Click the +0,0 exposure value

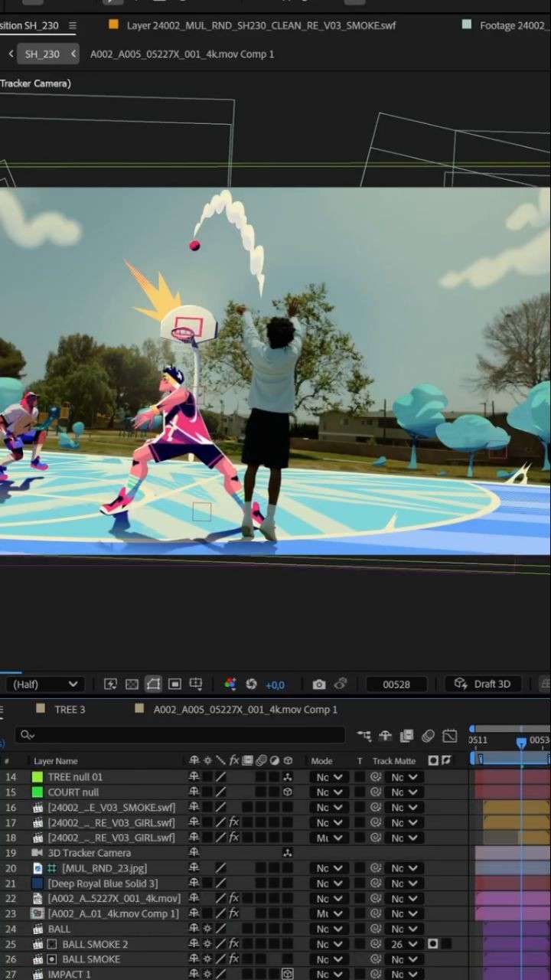[x=275, y=684]
